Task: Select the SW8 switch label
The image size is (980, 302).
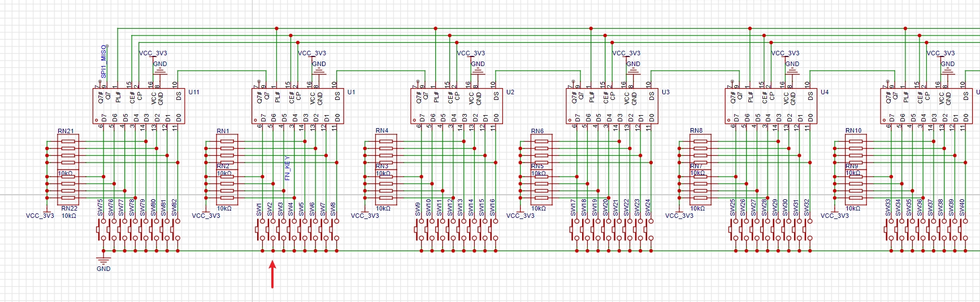Action: click(x=333, y=209)
